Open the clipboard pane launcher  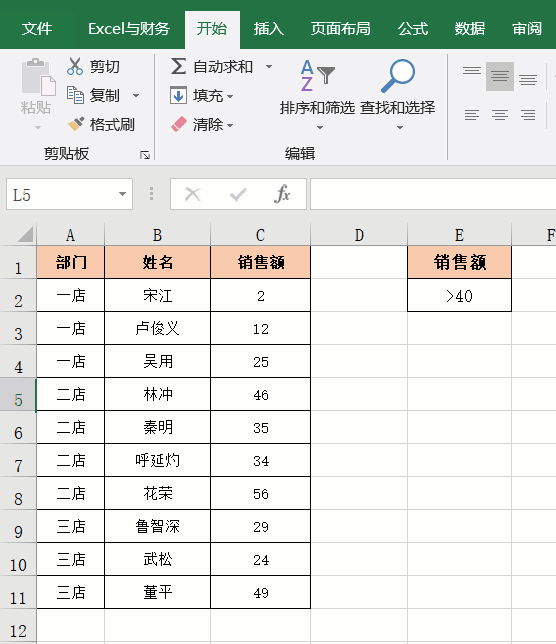[x=145, y=155]
